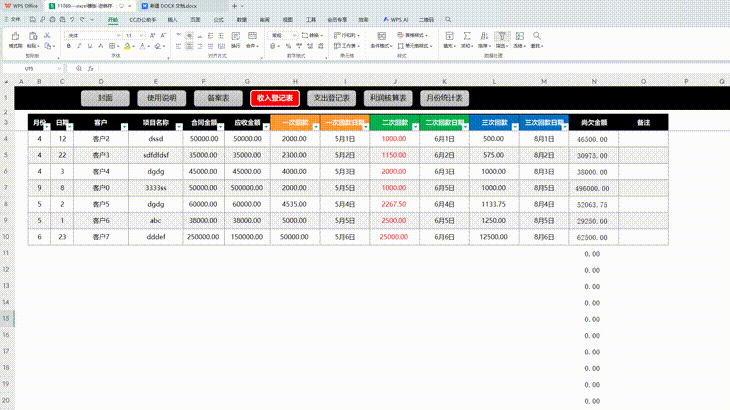The width and height of the screenshot is (730, 410).
Task: Open the cell borders tool
Action: tap(112, 46)
